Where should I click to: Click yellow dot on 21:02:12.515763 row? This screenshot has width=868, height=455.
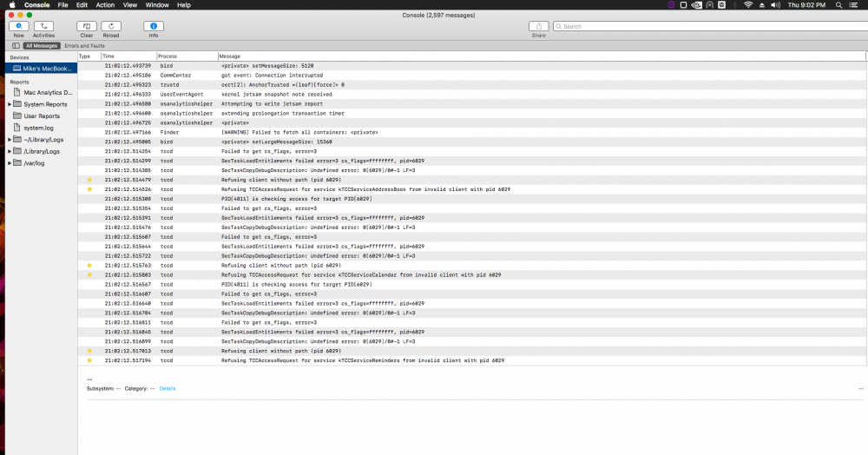[x=89, y=266]
